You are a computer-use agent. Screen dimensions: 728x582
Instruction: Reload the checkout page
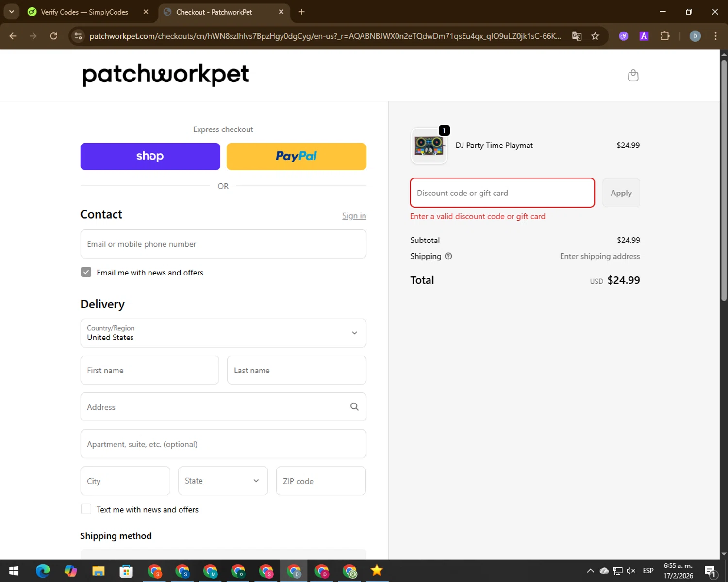[x=54, y=36]
